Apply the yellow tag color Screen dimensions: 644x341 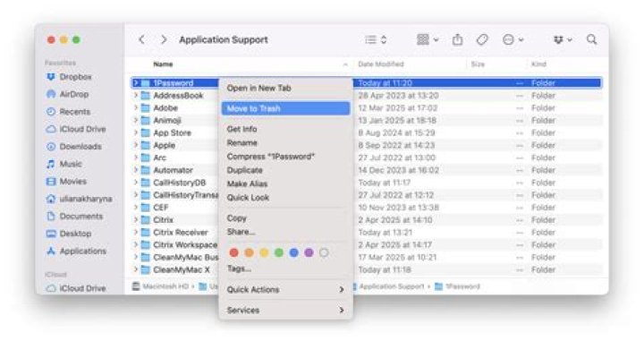click(264, 252)
